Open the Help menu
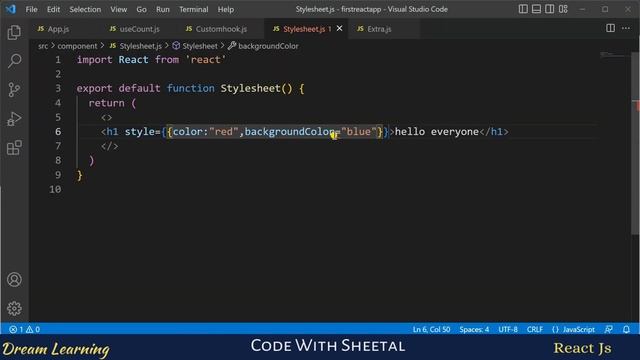Screen dimensions: 640x360 pos(226,9)
